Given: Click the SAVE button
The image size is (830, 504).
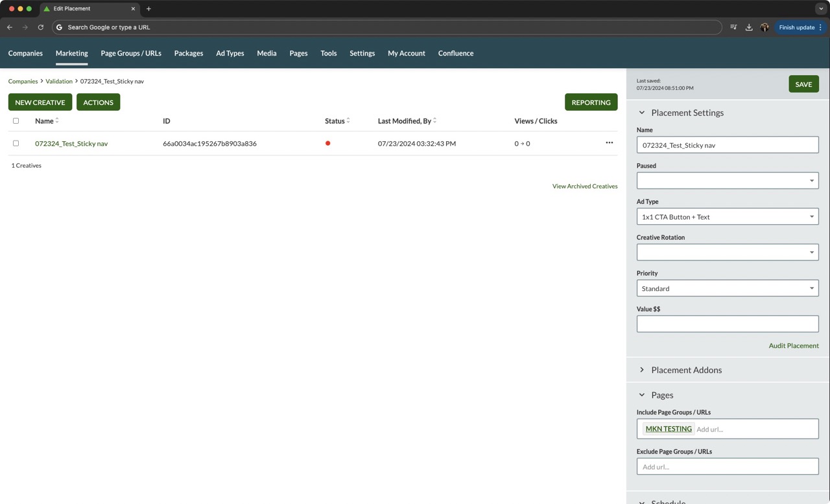Looking at the screenshot, I should (x=803, y=84).
